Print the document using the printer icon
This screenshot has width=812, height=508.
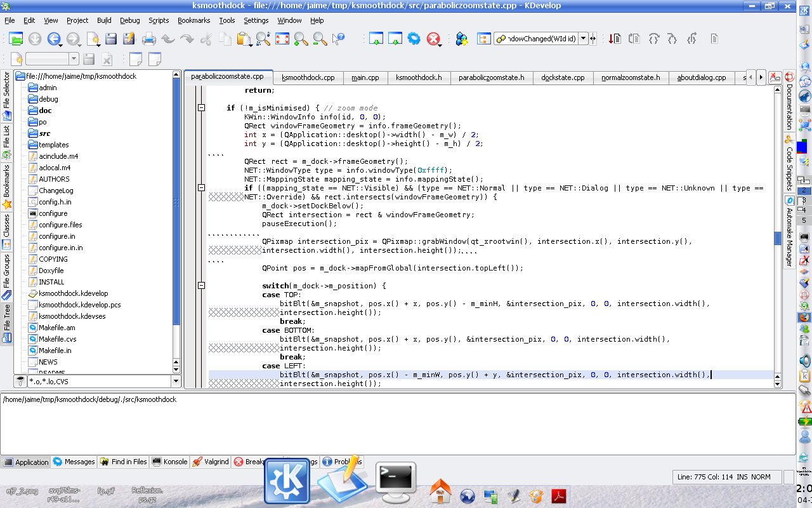coord(148,39)
